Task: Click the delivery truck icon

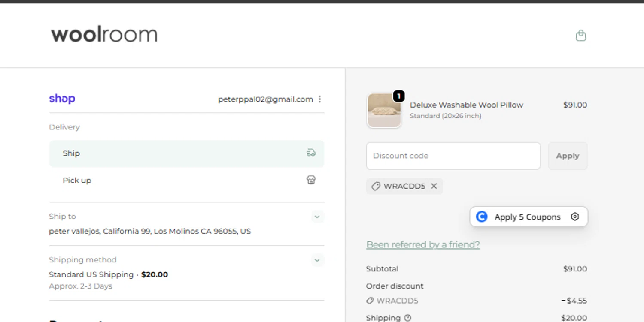Action: (311, 153)
